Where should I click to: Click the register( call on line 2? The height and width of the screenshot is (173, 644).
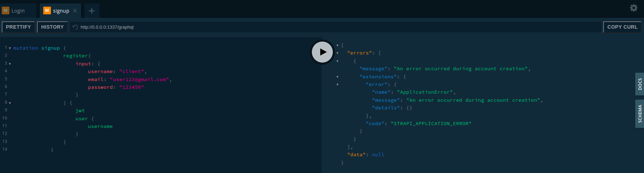point(77,56)
